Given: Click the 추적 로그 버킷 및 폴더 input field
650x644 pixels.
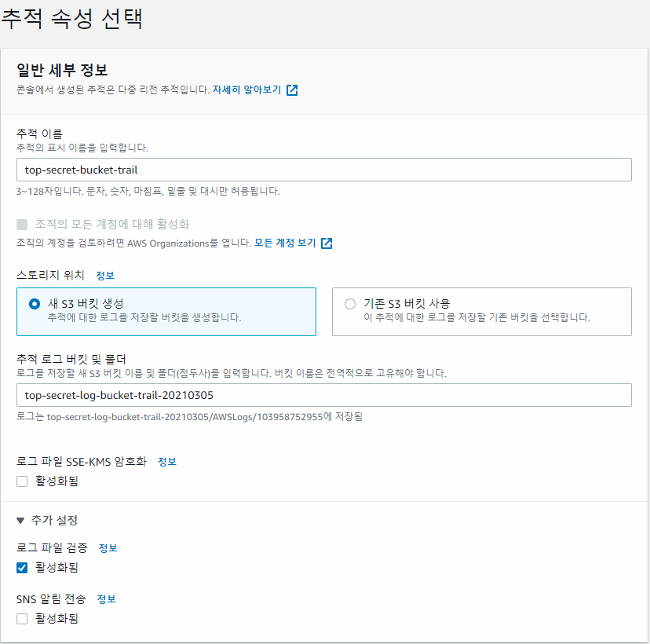Looking at the screenshot, I should pyautogui.click(x=323, y=395).
